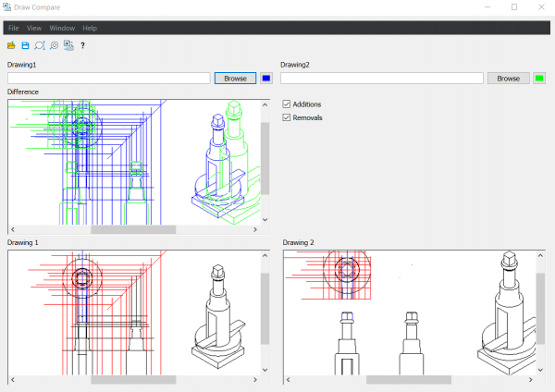Image resolution: width=555 pixels, height=392 pixels.
Task: Click the 'Drawing2' field label
Action: click(295, 65)
